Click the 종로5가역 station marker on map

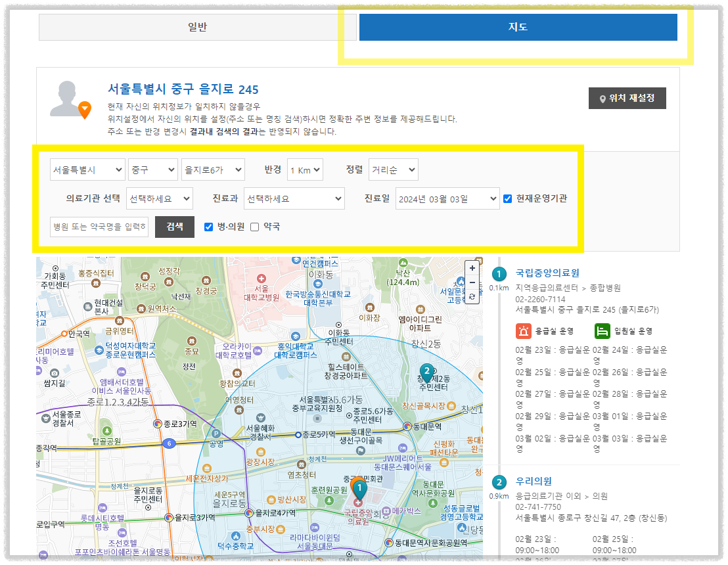(x=298, y=435)
